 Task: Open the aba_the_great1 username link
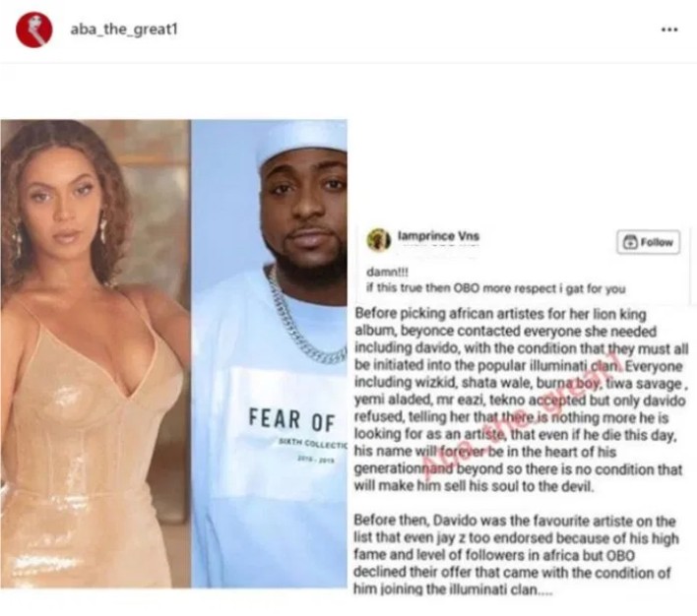pos(124,30)
